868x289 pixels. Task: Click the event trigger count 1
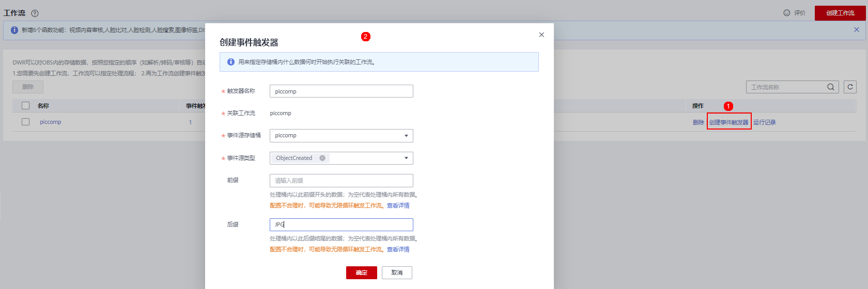(190, 122)
